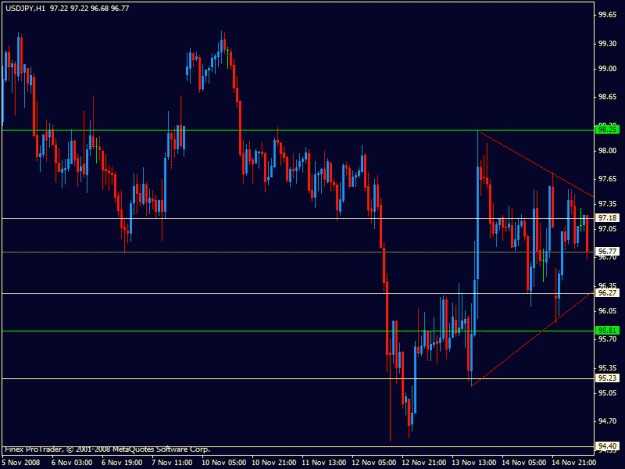Screen dimensions: 625x469
Task: Select the 95.23 price level tag
Action: click(607, 378)
